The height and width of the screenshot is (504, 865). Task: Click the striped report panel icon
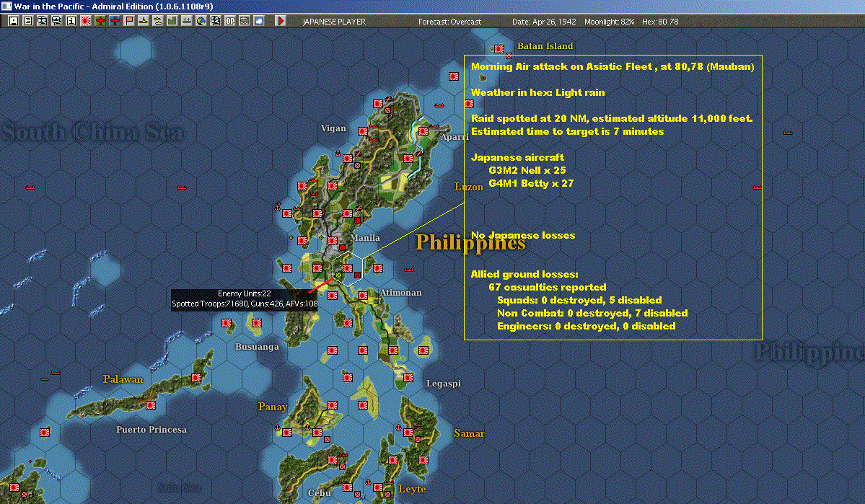click(x=244, y=21)
